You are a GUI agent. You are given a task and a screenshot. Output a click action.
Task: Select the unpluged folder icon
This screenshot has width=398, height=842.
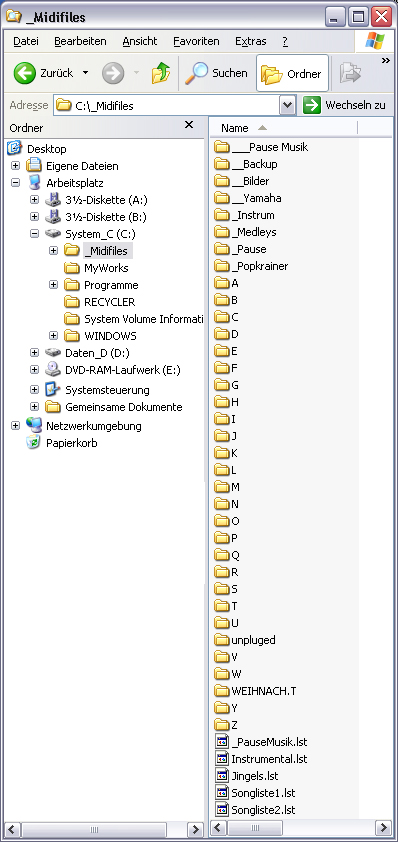click(222, 640)
